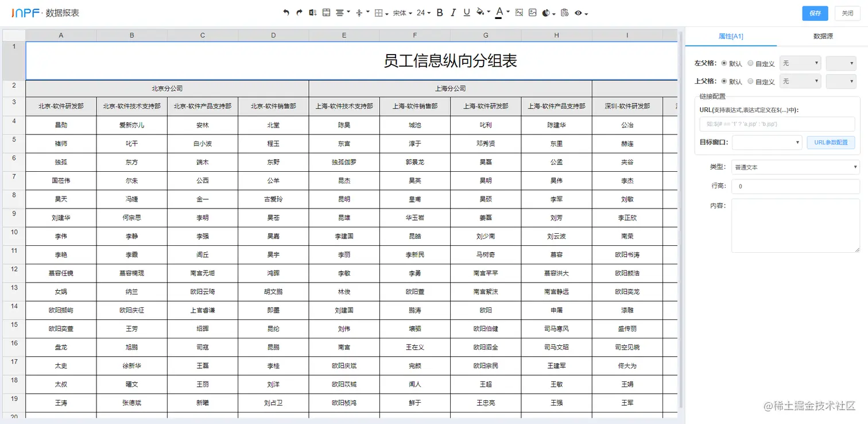Click the undo icon in the toolbar
The height and width of the screenshot is (424, 868).
click(287, 12)
